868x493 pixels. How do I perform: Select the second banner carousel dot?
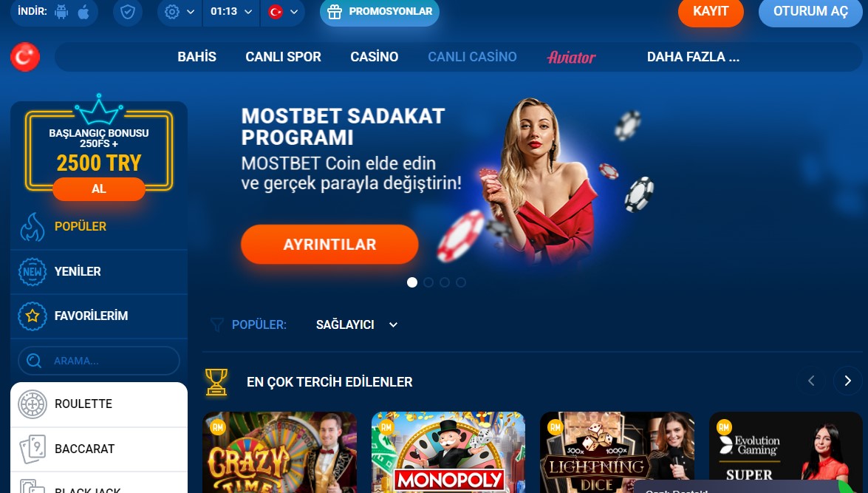pyautogui.click(x=428, y=282)
